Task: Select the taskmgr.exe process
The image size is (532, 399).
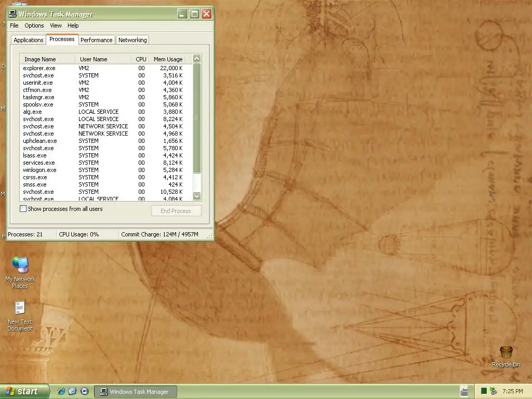Action: click(106, 97)
